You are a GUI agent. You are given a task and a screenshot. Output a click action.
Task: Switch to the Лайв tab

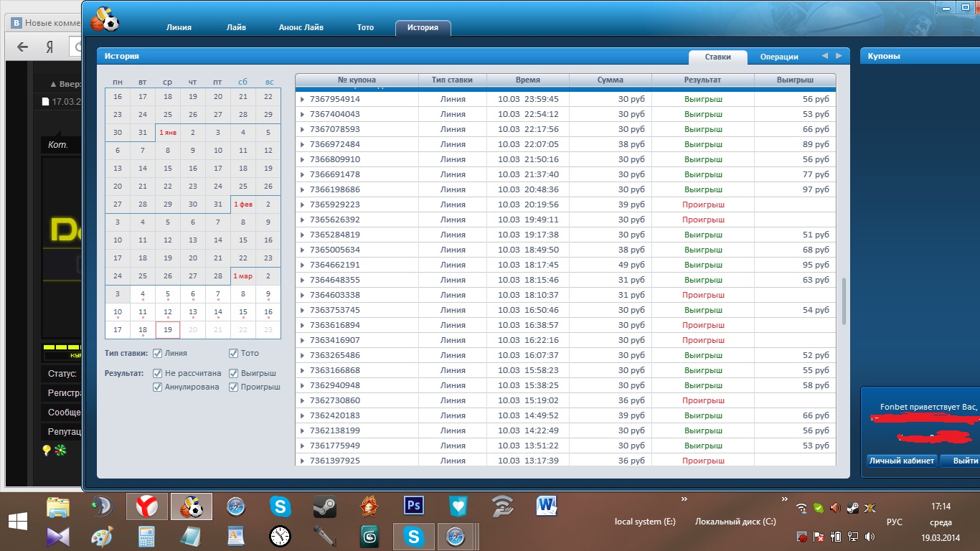click(236, 27)
